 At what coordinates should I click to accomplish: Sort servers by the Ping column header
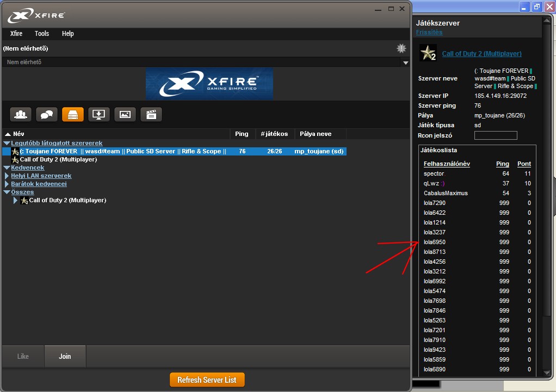pyautogui.click(x=242, y=134)
